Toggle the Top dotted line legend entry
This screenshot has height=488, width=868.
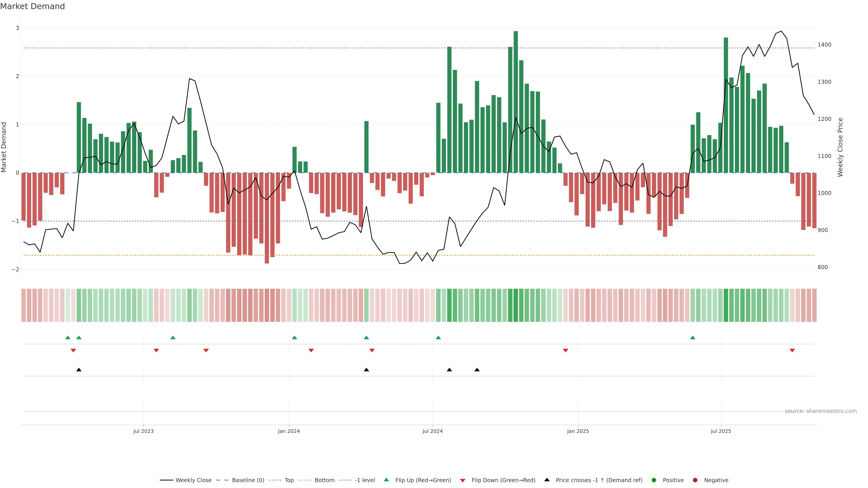click(289, 480)
